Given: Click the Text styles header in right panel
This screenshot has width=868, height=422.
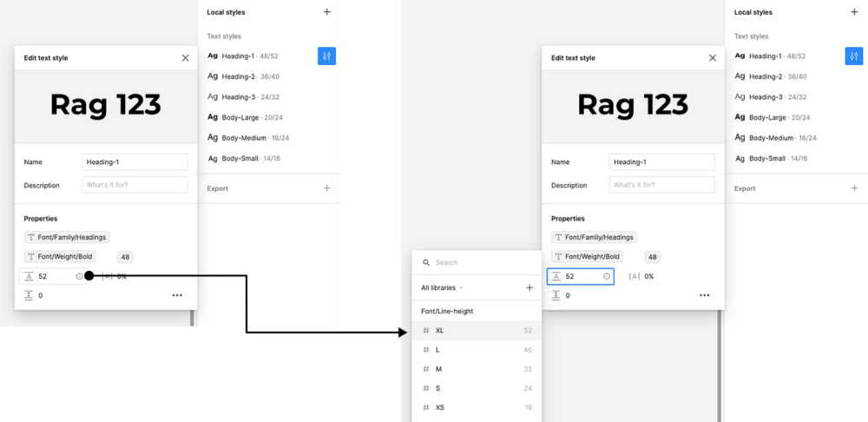Looking at the screenshot, I should coord(751,36).
